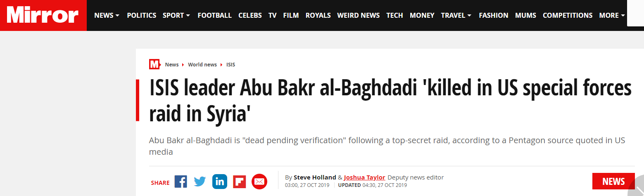This screenshot has width=644, height=196.
Task: Go to Mirror homepage via logo
Action: 43,15
